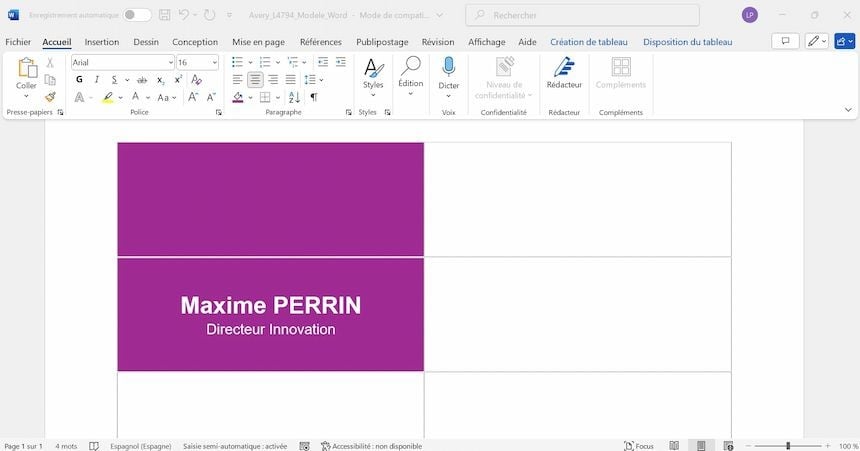This screenshot has width=860, height=451.
Task: Click the zoom slider handle in status bar
Action: [x=788, y=446]
